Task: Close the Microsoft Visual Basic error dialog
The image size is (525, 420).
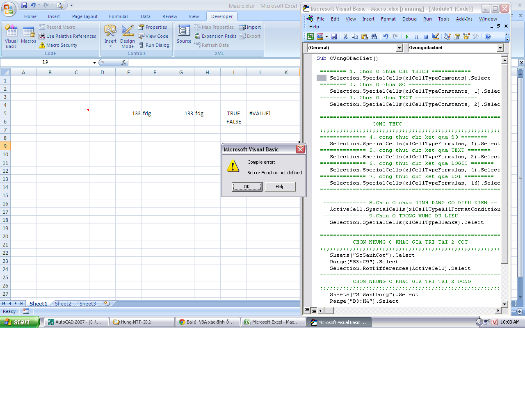Action: (300, 149)
